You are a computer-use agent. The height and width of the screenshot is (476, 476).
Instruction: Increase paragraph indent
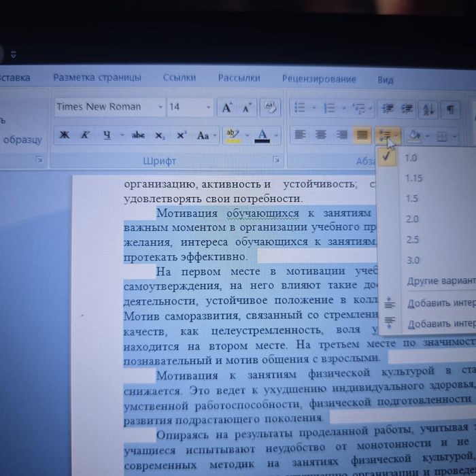pos(407,109)
